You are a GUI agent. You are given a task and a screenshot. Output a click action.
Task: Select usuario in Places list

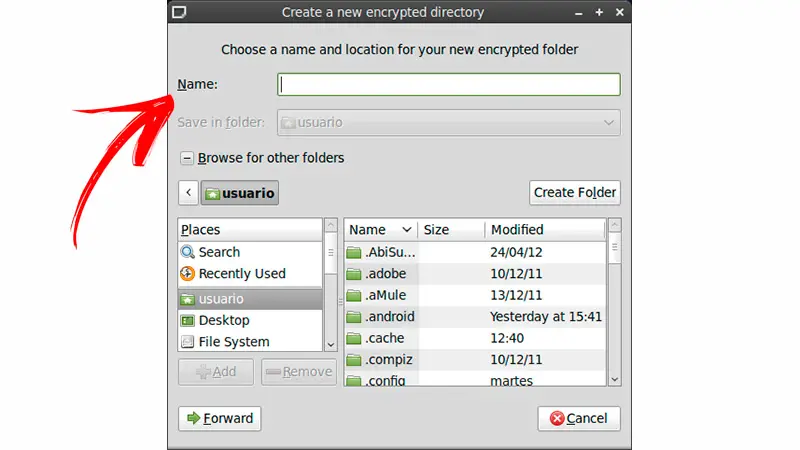tap(250, 299)
